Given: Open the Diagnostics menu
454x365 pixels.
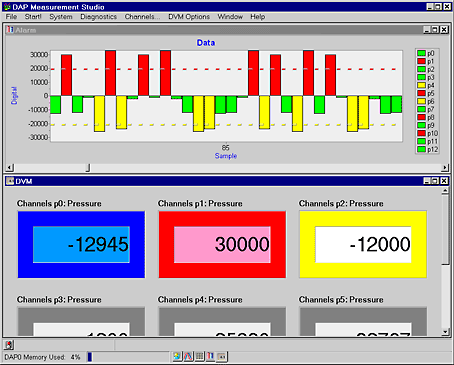Looking at the screenshot, I should (99, 17).
